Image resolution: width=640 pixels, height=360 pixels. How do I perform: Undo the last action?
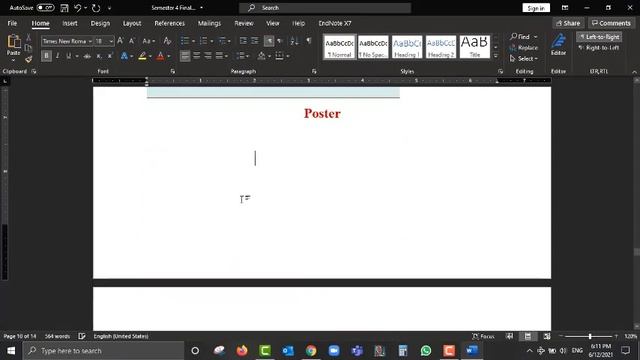[78, 8]
